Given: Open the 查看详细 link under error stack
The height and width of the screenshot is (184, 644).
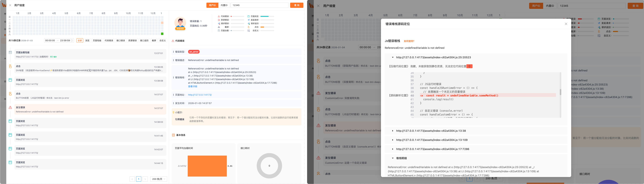Looking at the screenshot, I should click(192, 87).
